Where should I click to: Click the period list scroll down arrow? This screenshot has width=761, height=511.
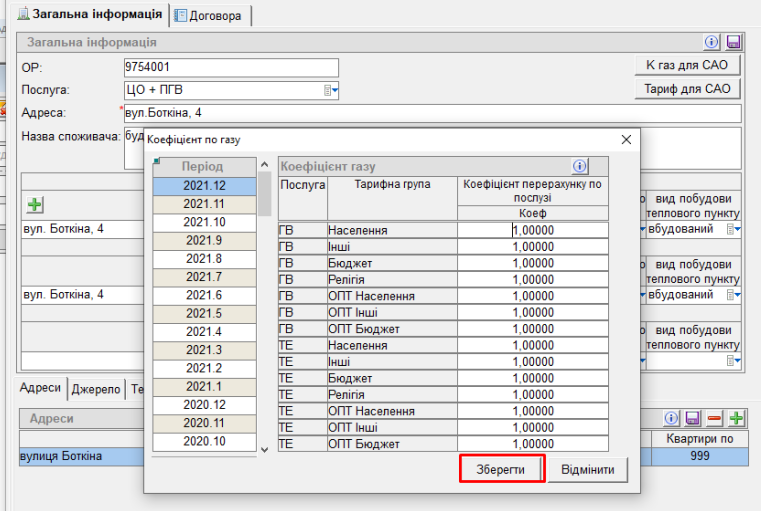(264, 449)
